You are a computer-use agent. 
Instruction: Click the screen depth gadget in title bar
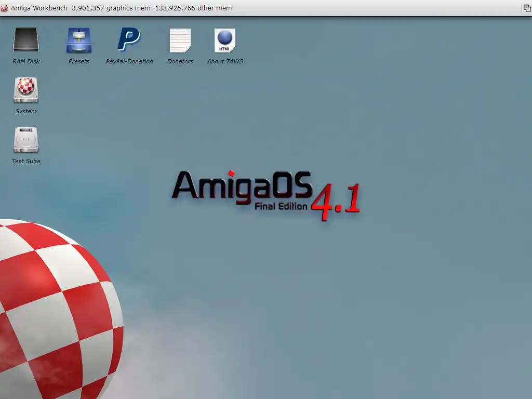[x=527, y=8]
